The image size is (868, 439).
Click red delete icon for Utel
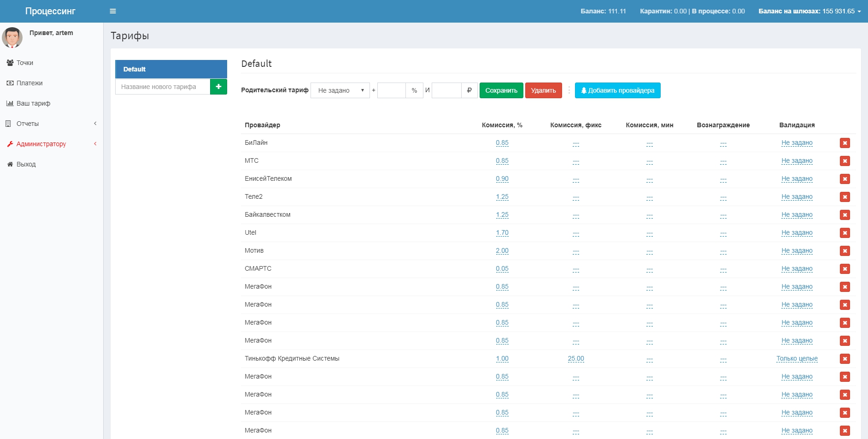[845, 233]
